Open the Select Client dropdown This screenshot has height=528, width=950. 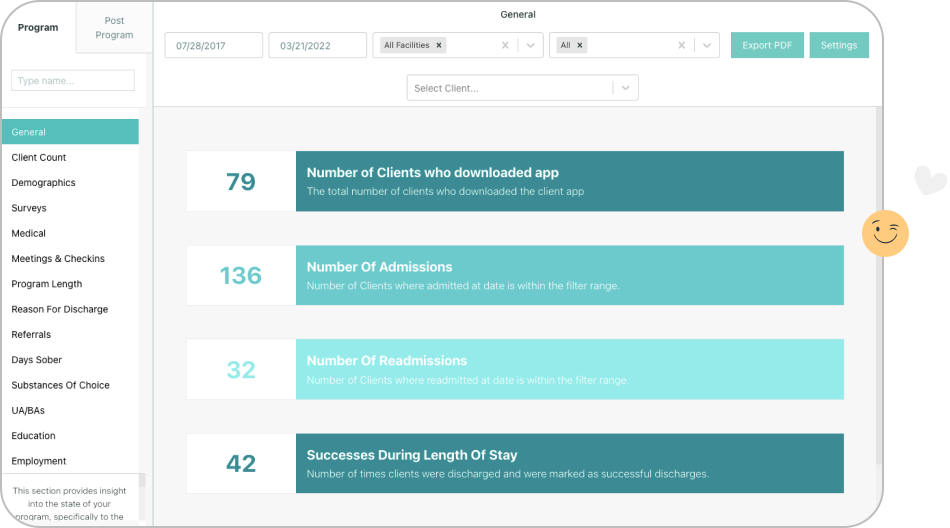tap(510, 88)
